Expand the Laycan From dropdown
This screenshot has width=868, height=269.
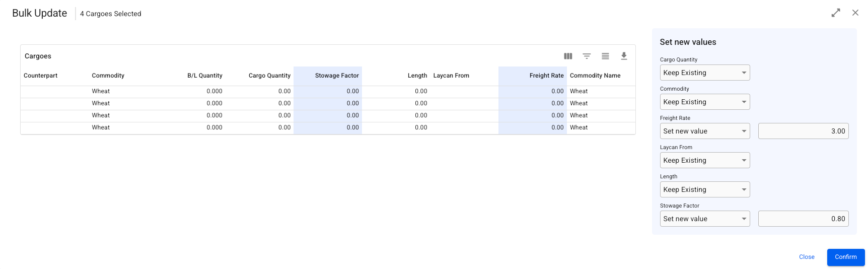click(704, 160)
